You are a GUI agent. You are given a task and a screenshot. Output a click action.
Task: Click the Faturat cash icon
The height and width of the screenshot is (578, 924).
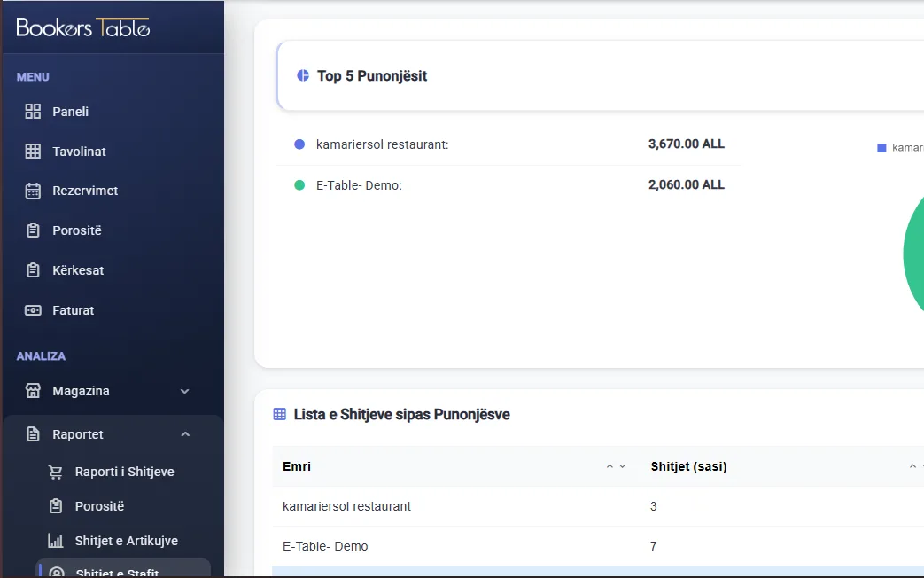pyautogui.click(x=33, y=310)
